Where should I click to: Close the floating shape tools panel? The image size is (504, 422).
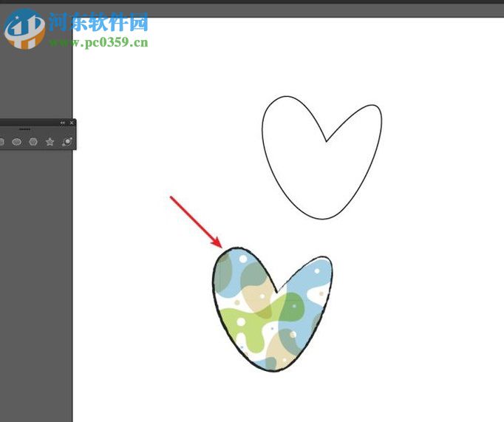tap(72, 123)
